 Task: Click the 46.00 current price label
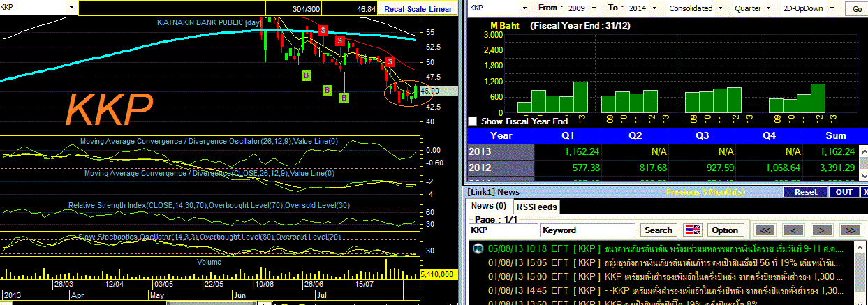[x=439, y=91]
